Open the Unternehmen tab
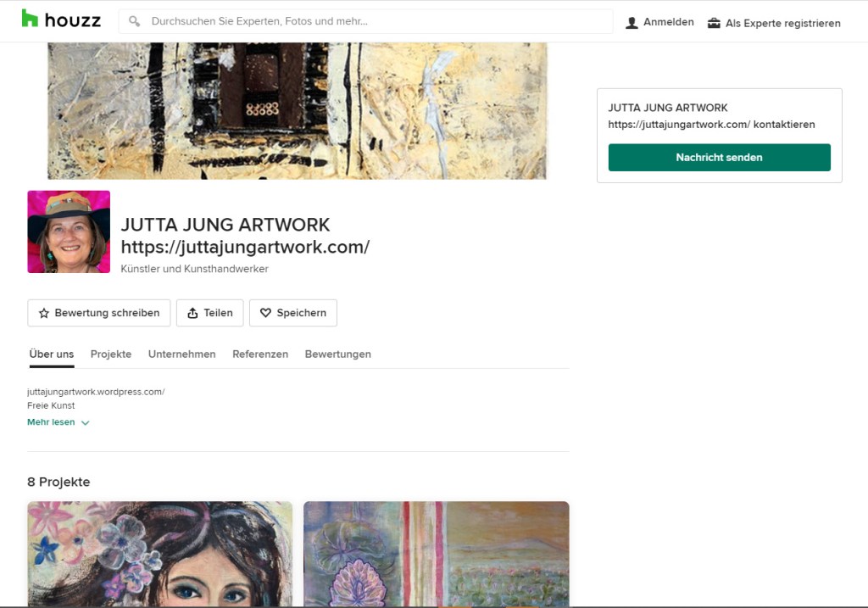This screenshot has height=608, width=868. (181, 354)
